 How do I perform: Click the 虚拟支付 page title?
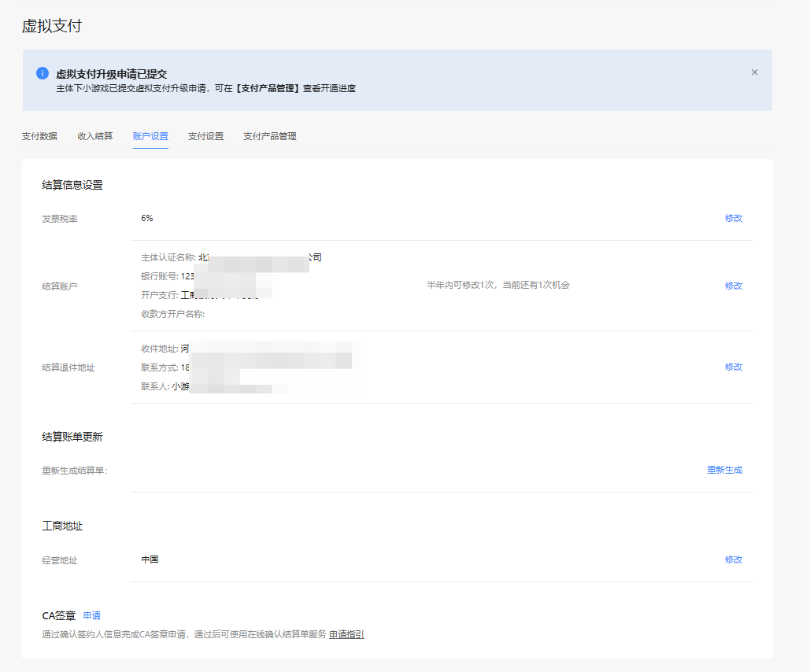pos(52,26)
